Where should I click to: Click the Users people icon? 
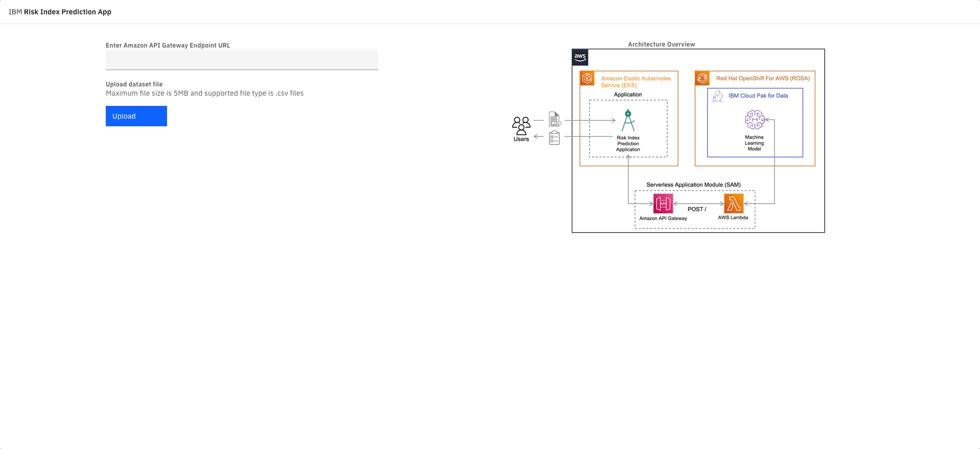point(521,125)
